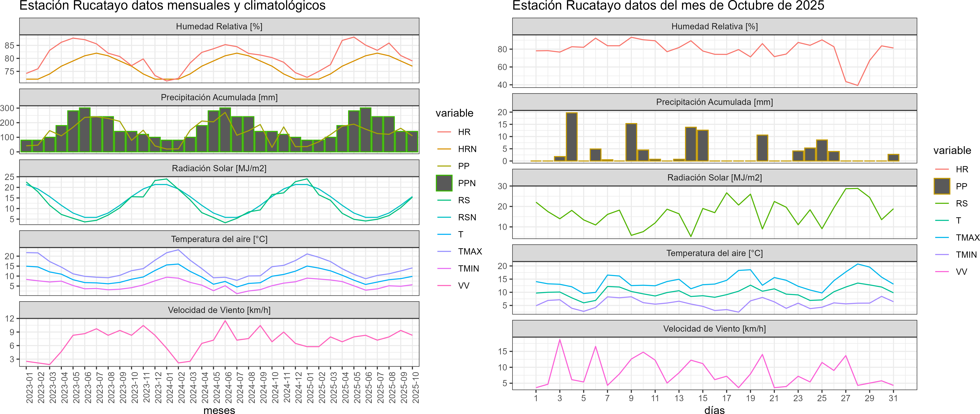980x414 pixels.
Task: Click right Velocidad de Viento panel header
Action: point(714,329)
